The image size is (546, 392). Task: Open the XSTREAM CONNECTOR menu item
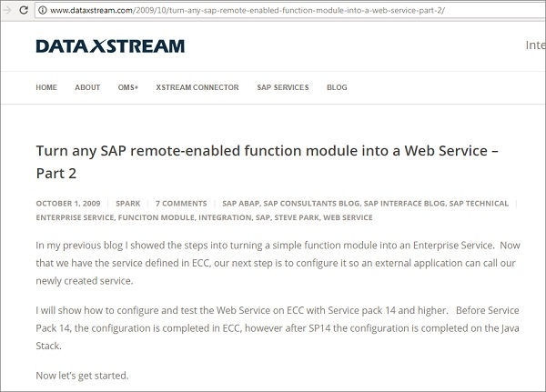point(197,87)
